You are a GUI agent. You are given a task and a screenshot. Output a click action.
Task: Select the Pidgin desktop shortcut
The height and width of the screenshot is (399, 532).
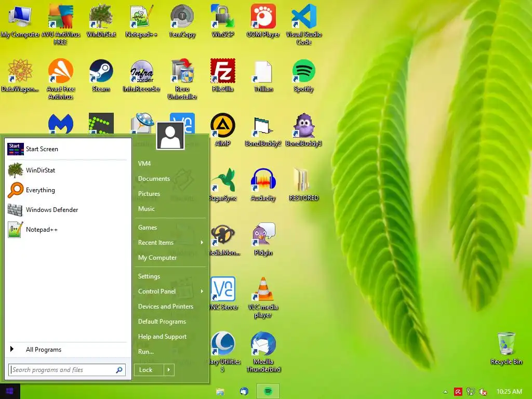pos(263,240)
